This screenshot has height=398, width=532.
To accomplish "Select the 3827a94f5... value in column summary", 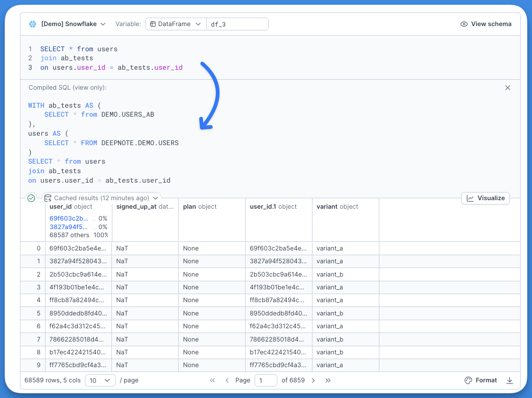I will click(x=69, y=227).
